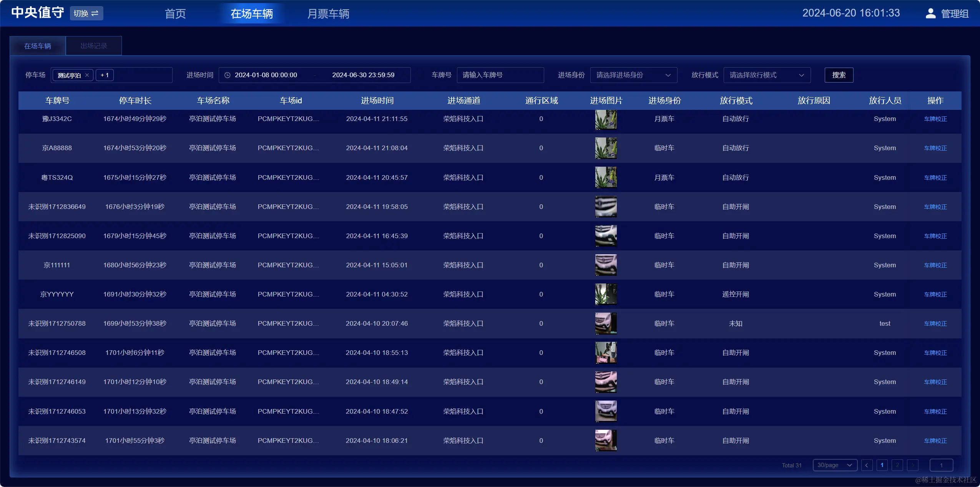The height and width of the screenshot is (487, 980).
Task: Open the 30/page size selector
Action: (834, 465)
